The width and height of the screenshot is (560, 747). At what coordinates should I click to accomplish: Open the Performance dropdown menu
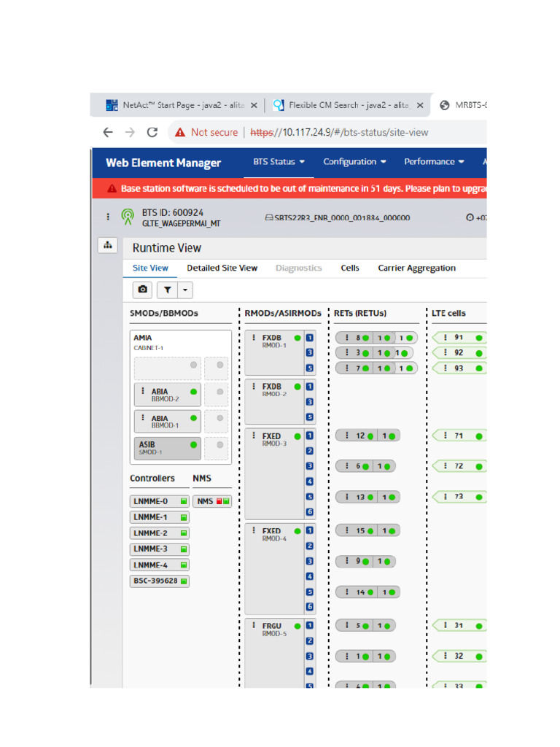pyautogui.click(x=434, y=162)
